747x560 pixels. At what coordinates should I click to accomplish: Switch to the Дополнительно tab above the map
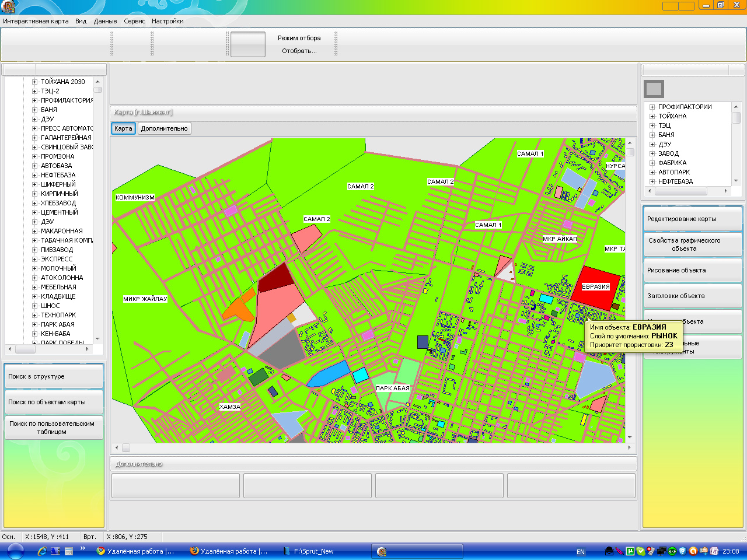coord(164,128)
